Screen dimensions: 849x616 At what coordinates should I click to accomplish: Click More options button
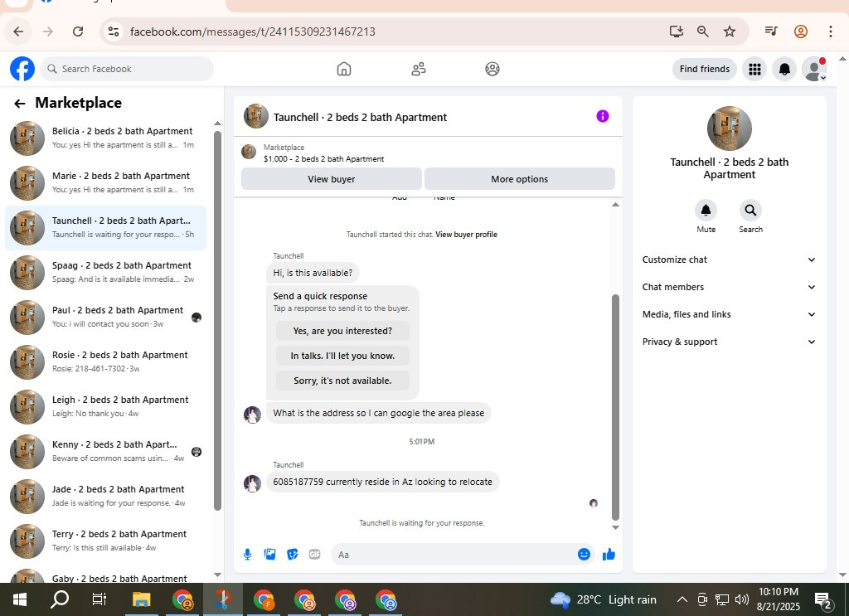pyautogui.click(x=519, y=179)
